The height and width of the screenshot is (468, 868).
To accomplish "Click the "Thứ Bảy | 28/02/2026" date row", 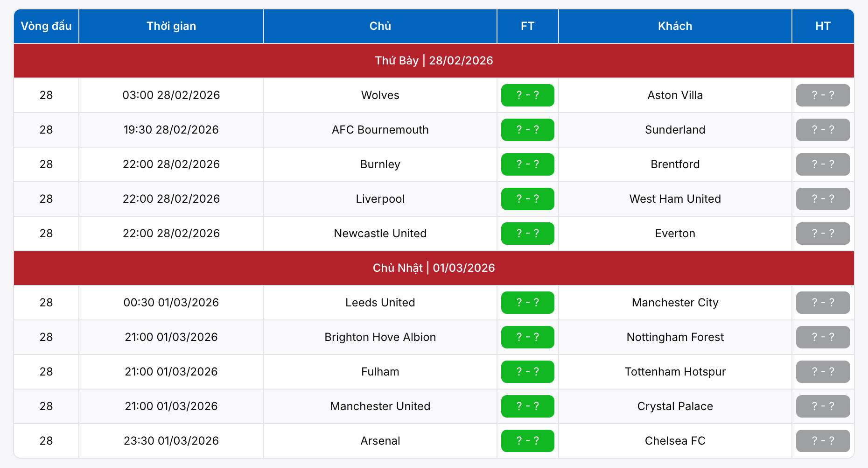I will (434, 61).
